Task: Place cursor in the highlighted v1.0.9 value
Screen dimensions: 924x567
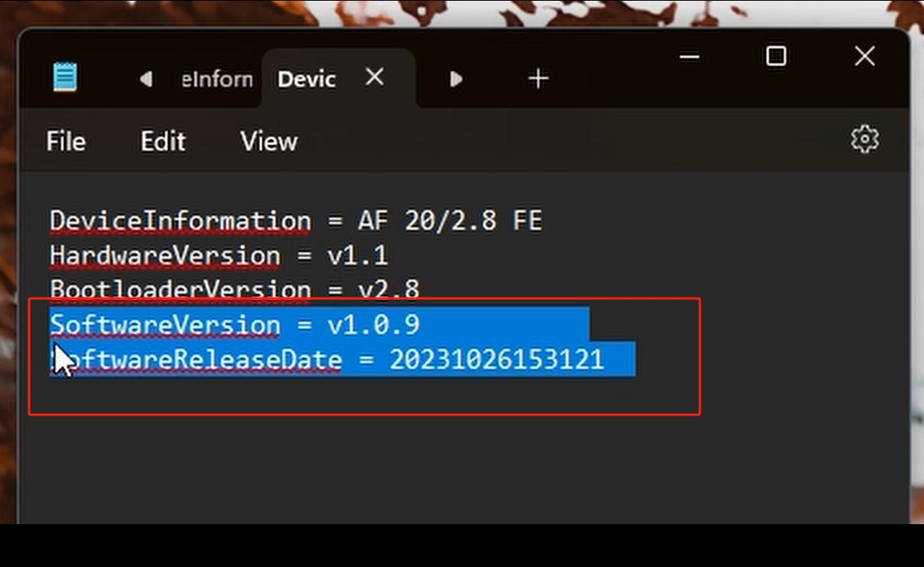Action: pos(373,325)
